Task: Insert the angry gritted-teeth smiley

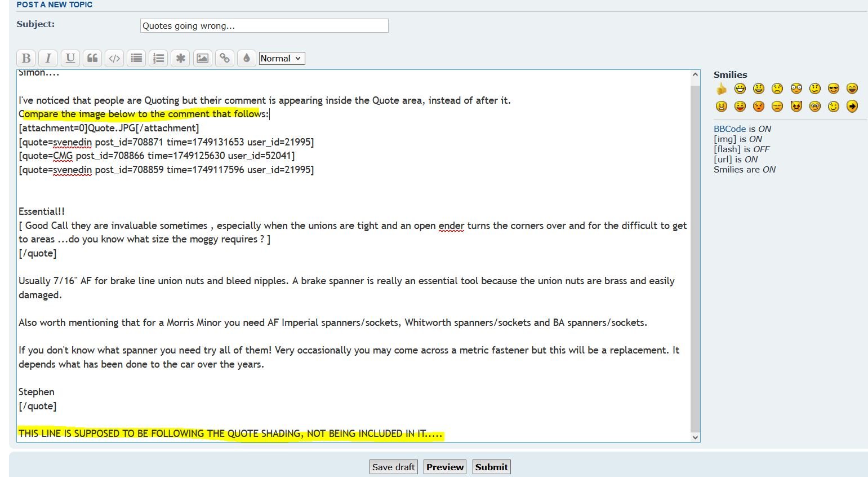Action: coord(721,106)
